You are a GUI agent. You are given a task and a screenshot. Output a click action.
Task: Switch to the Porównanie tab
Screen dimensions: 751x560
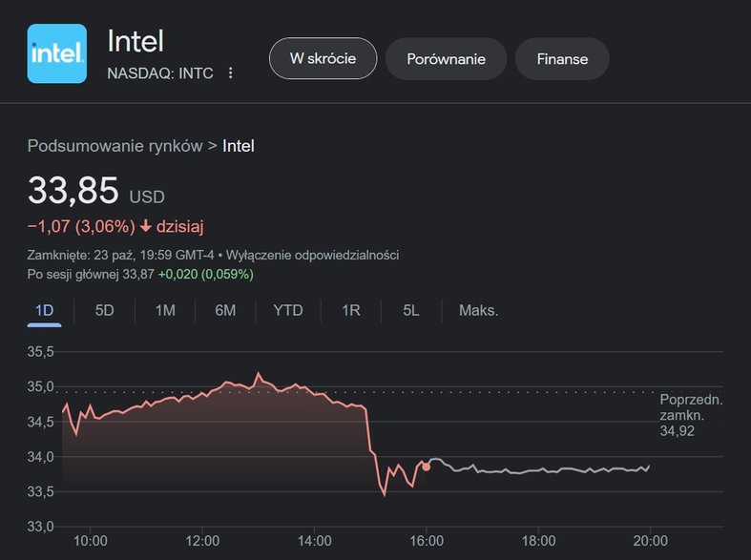tap(446, 59)
